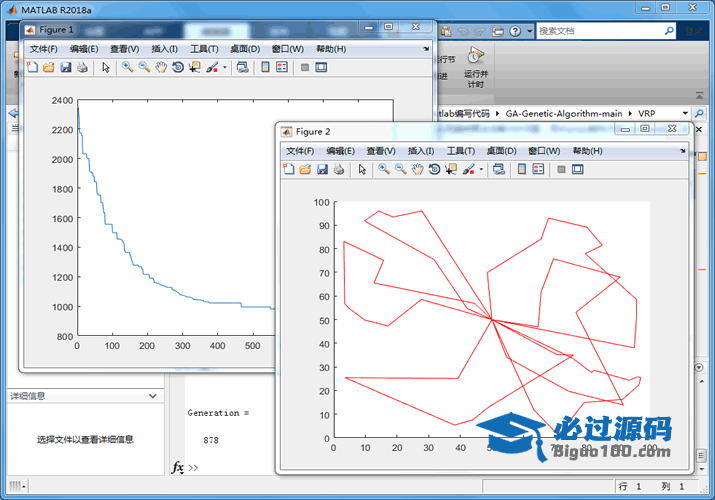Open 文件(F) menu in Figure 1

pos(44,49)
